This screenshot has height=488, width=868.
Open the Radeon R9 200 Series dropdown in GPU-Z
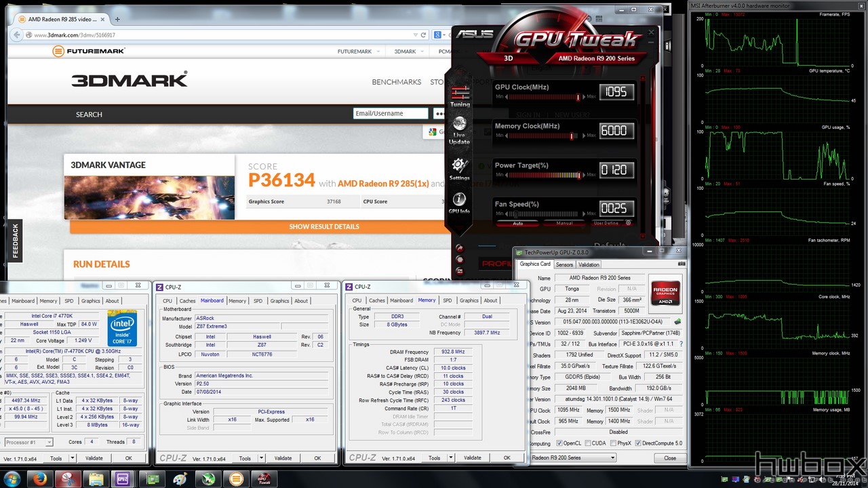coord(572,457)
